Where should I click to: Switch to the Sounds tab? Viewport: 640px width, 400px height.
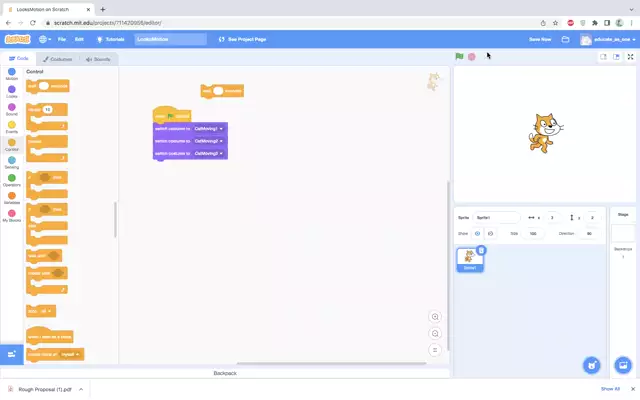98,59
